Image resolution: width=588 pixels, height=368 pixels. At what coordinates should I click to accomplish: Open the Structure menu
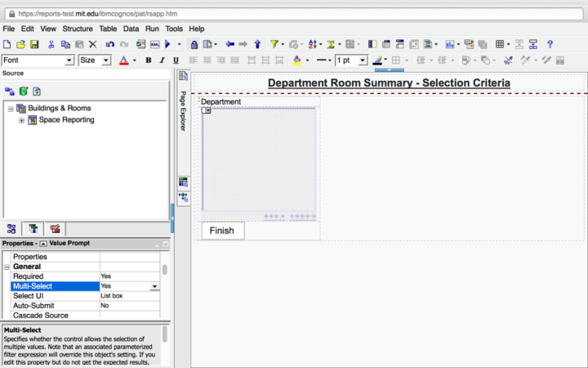click(78, 29)
